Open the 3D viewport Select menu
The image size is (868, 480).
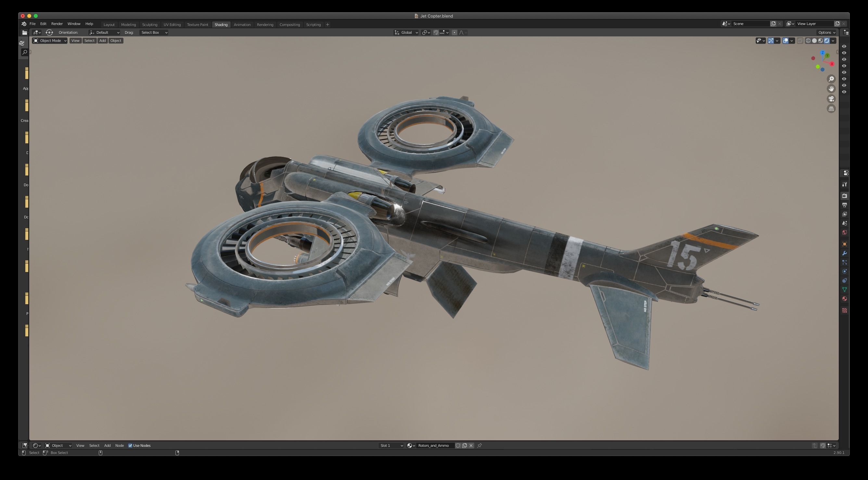(x=89, y=41)
